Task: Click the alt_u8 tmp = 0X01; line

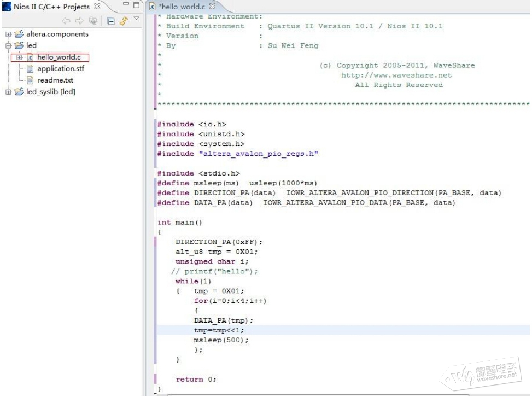Action: click(x=217, y=252)
